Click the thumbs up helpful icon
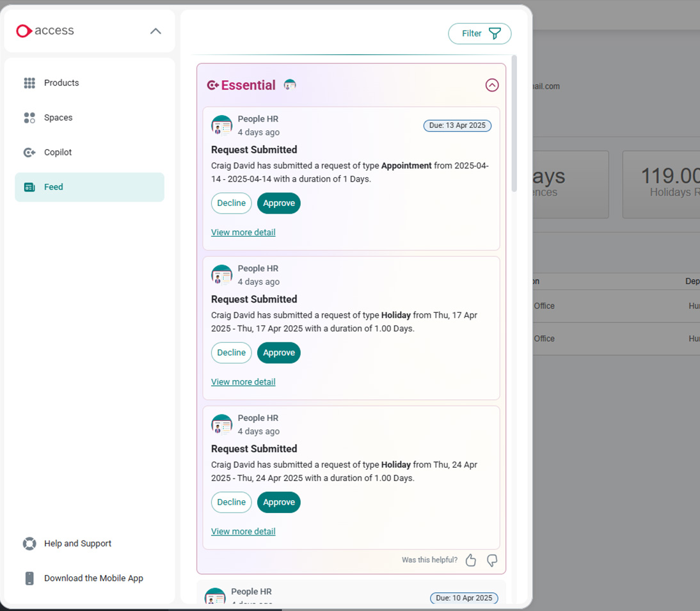Image resolution: width=700 pixels, height=611 pixels. click(471, 560)
